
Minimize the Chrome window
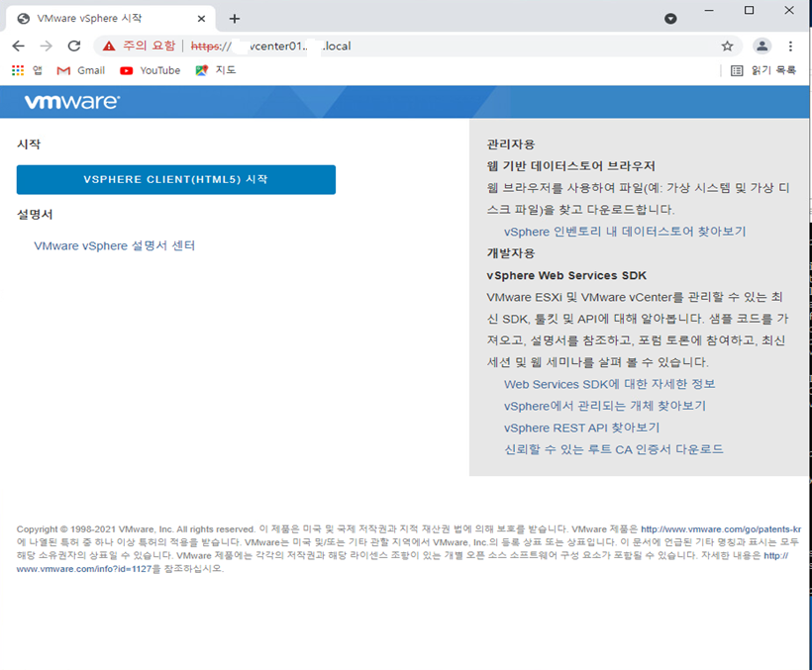[709, 10]
